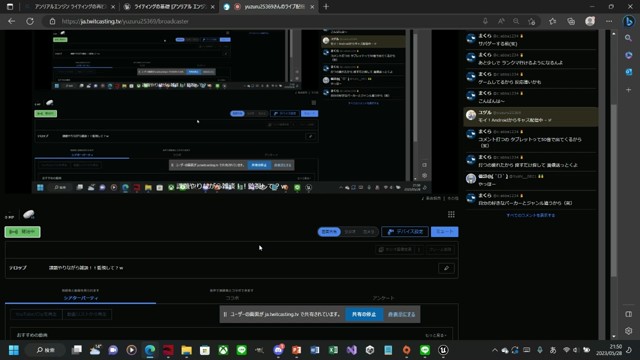Select the ラジオ broadcast mode
This screenshot has width=640, height=360.
(x=350, y=232)
